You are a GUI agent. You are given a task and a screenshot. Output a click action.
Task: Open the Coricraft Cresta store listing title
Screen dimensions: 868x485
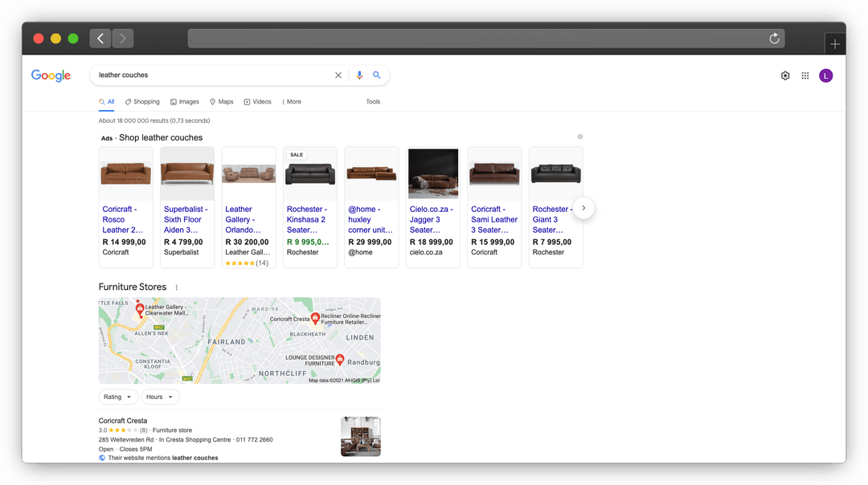(123, 421)
